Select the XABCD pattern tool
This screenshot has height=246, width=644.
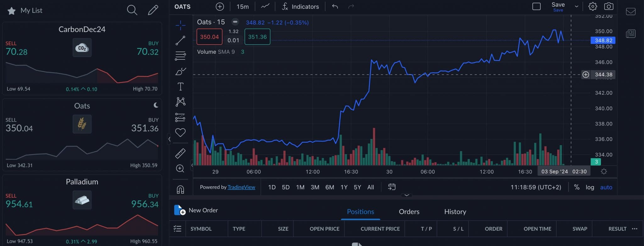point(180,101)
